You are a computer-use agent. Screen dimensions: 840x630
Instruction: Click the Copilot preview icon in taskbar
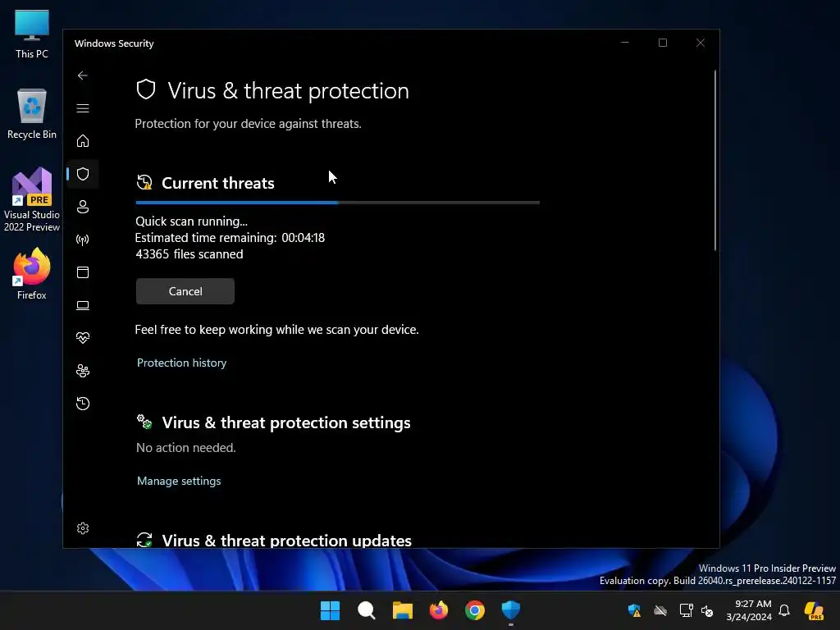(814, 610)
